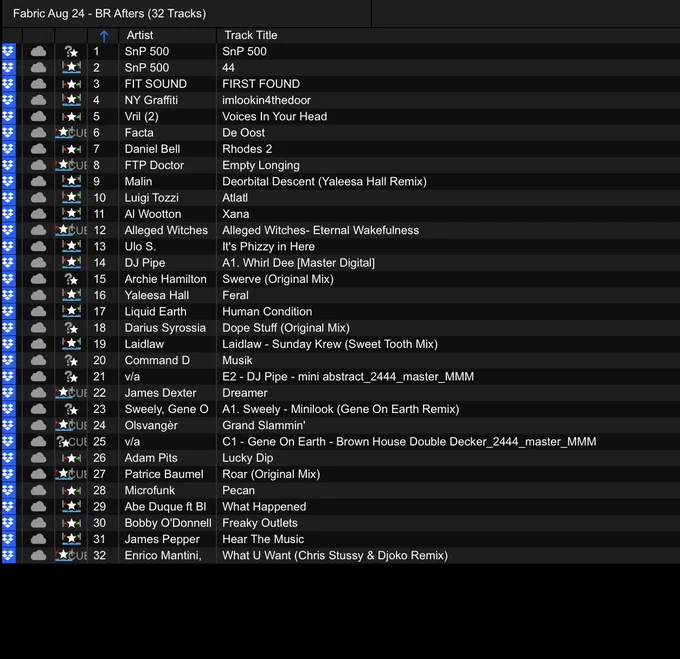Click the CUE star icon for Facta
The image size is (680, 659).
click(x=71, y=133)
